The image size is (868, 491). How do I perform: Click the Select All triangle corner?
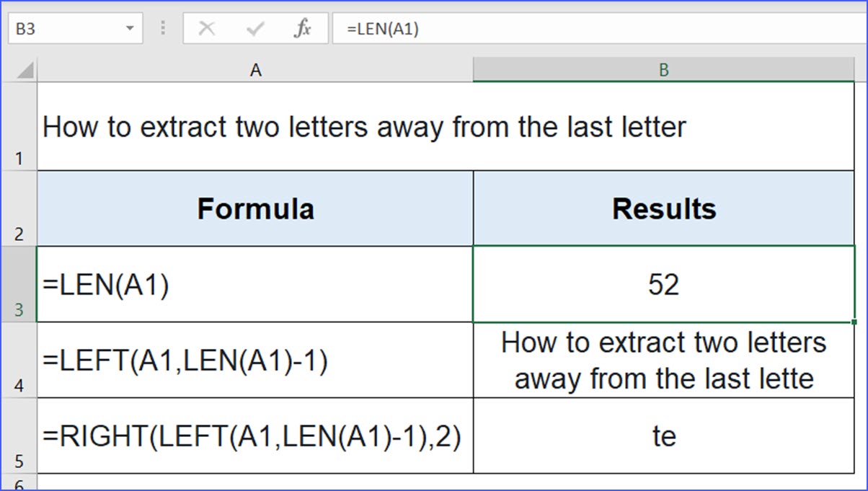[x=20, y=70]
